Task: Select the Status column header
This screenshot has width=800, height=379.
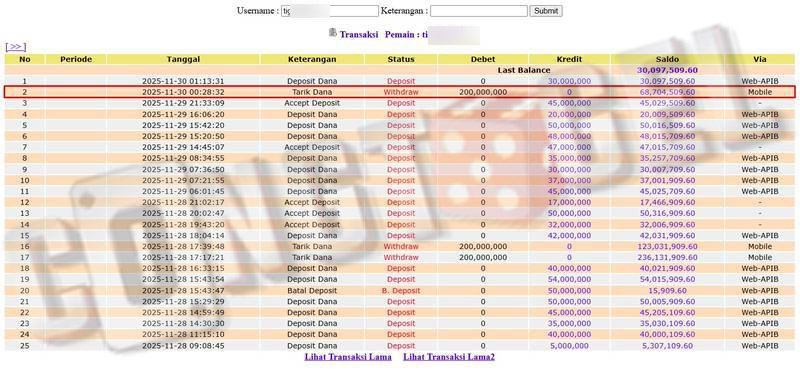Action: [x=401, y=59]
